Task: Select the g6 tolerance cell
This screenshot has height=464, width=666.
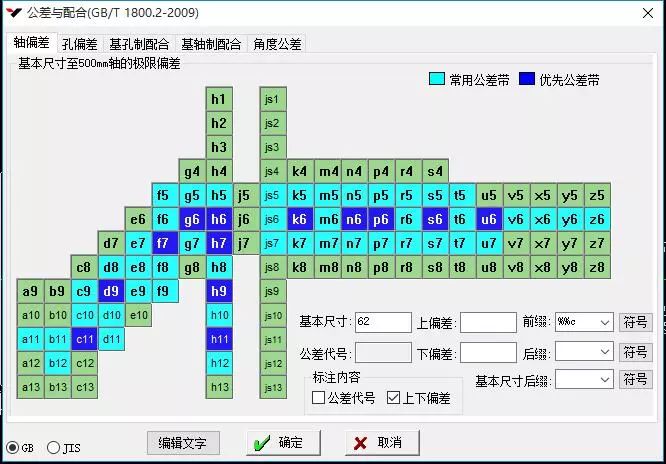Action: pos(192,219)
